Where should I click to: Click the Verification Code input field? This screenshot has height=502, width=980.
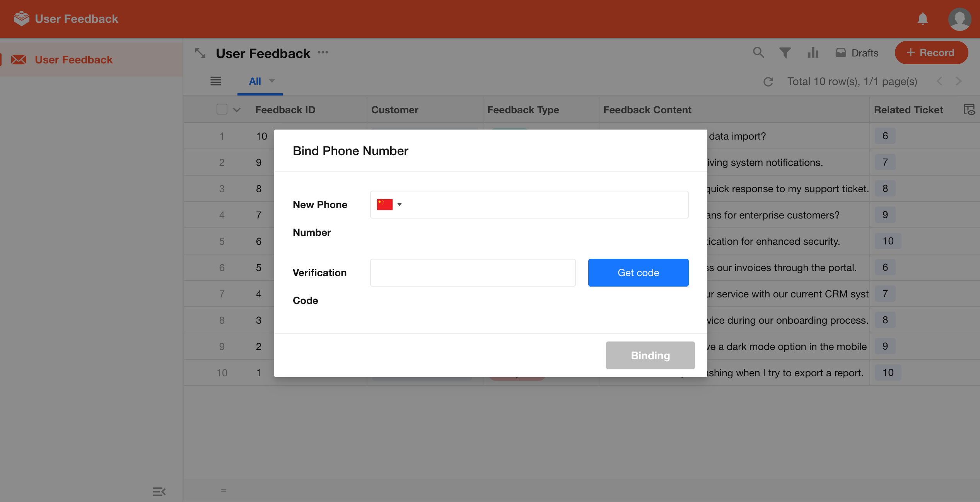pos(472,272)
